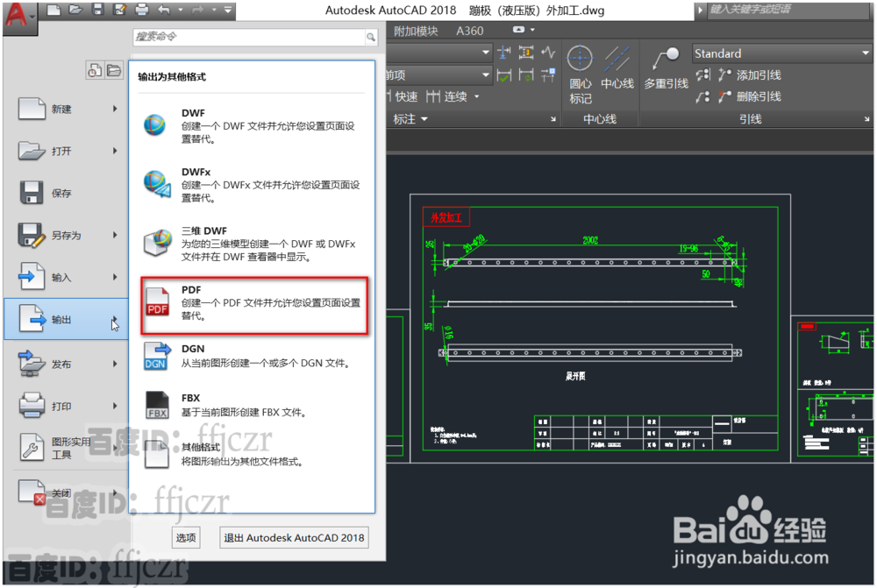
Task: Open the Undo history dropdown arrow
Action: [180, 10]
